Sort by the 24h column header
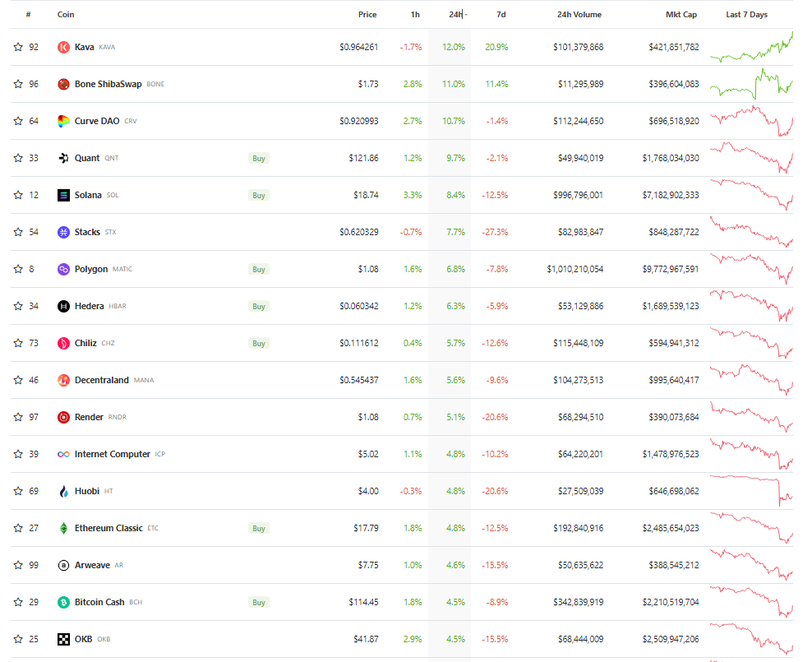Screen dimensions: 812x662 (455, 15)
